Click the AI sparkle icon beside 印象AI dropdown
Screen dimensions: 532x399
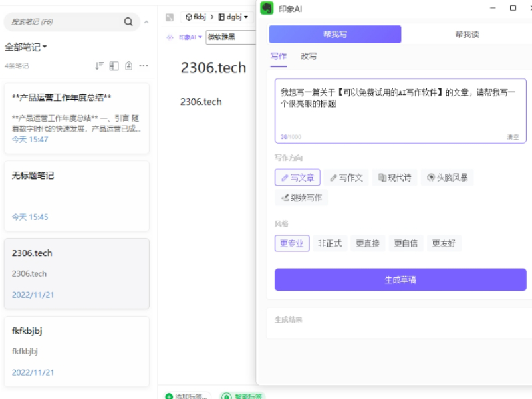[170, 37]
